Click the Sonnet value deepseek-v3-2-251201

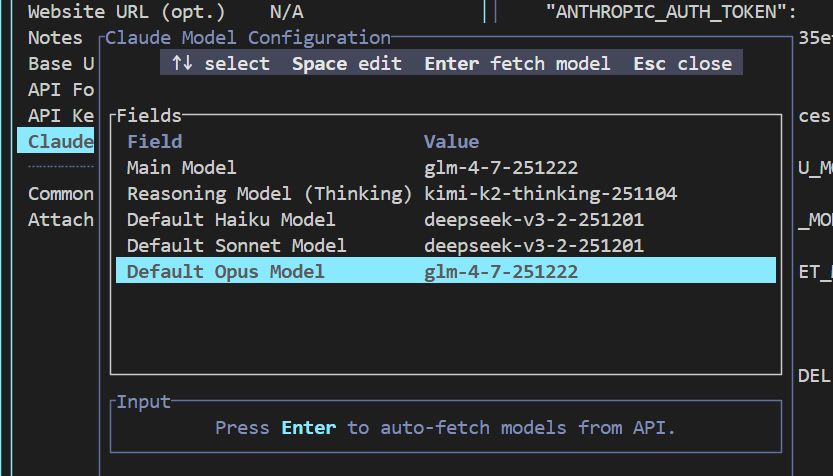click(x=534, y=246)
